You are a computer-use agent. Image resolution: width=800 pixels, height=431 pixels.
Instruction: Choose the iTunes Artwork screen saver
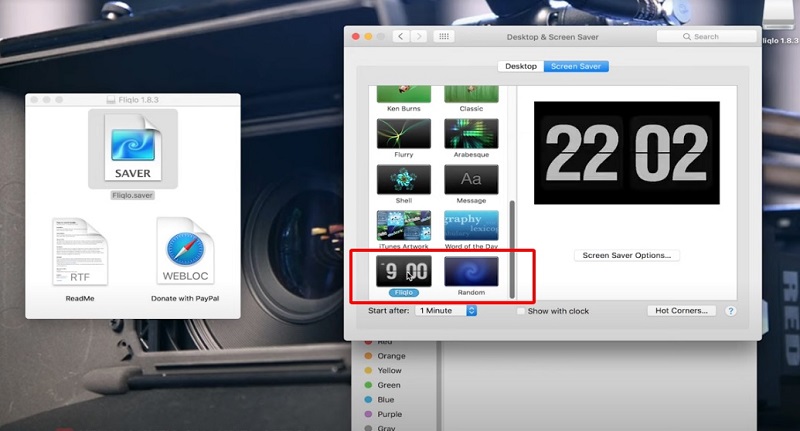(x=404, y=225)
